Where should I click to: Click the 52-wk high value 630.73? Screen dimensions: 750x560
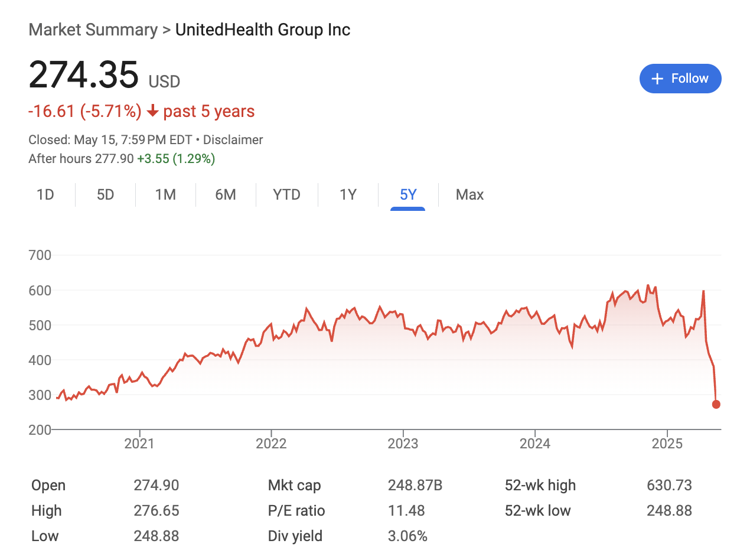click(669, 486)
